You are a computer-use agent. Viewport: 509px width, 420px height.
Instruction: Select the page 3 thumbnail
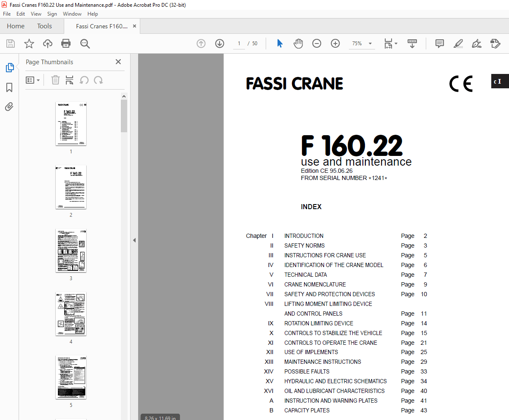coord(71,251)
